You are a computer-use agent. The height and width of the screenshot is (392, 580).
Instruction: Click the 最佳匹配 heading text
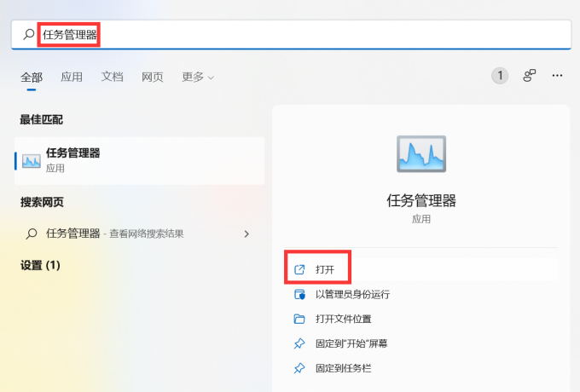(x=42, y=119)
